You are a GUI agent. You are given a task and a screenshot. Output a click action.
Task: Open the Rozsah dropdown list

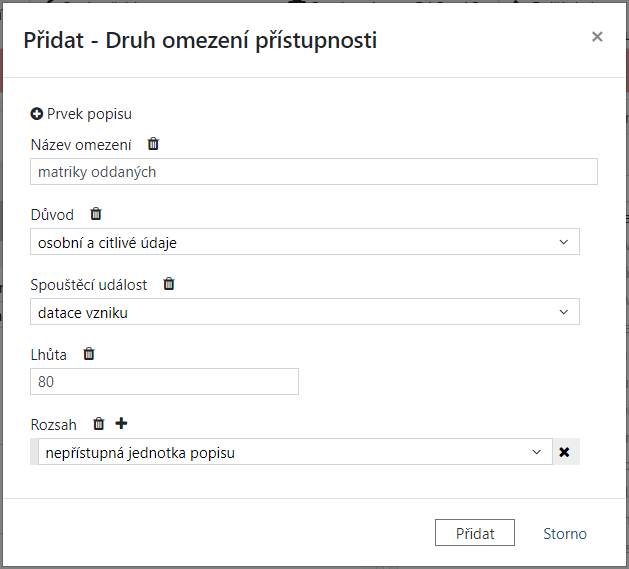coord(294,452)
